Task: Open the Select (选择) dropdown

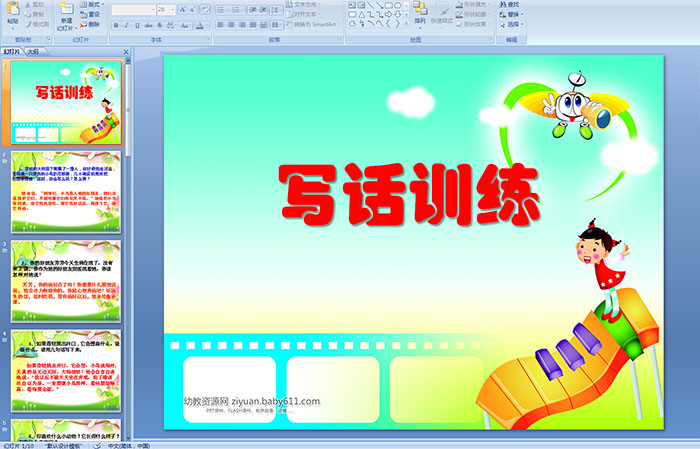Action: (x=511, y=24)
